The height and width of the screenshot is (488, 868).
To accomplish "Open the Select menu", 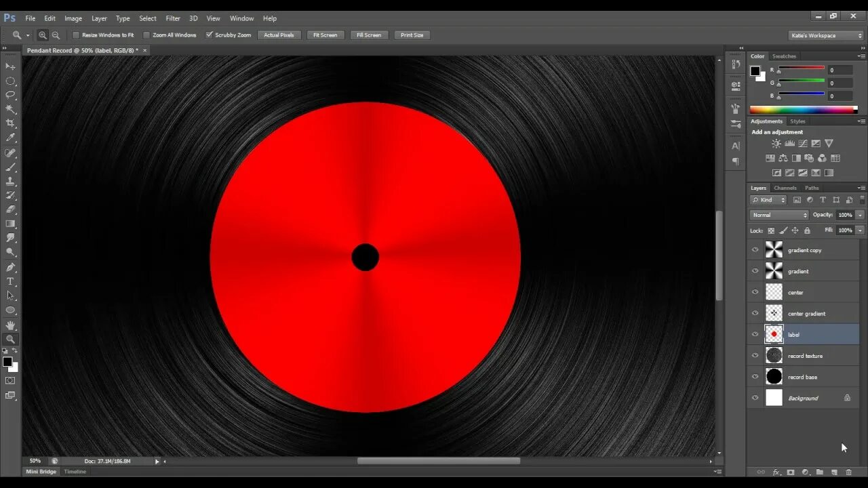I will pos(148,18).
